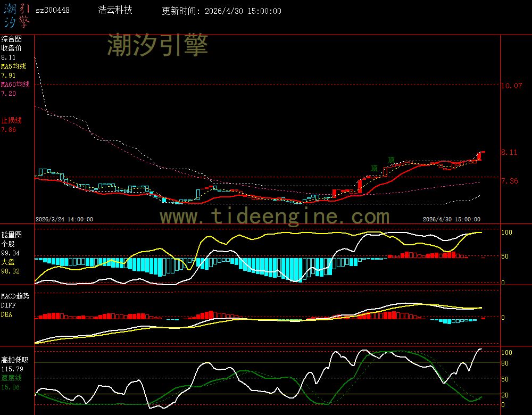Click the yellow DEA legend label
This screenshot has width=532, height=415.
(6, 314)
